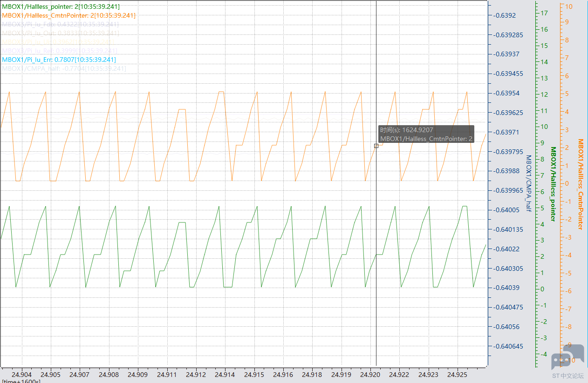This screenshot has width=588, height=383.
Task: Select the orange MBOX1/Hallless_CmtnPointer axis title
Action: pyautogui.click(x=581, y=184)
